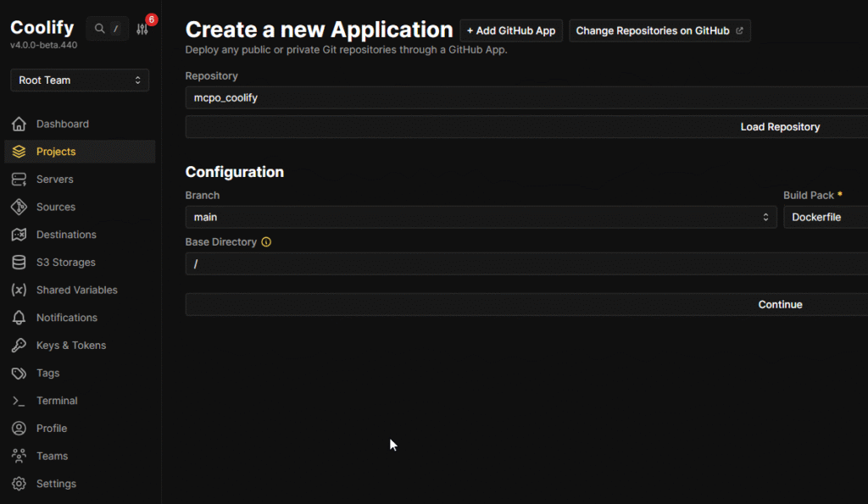
Task: Click the Servers icon in sidebar
Action: tap(19, 180)
